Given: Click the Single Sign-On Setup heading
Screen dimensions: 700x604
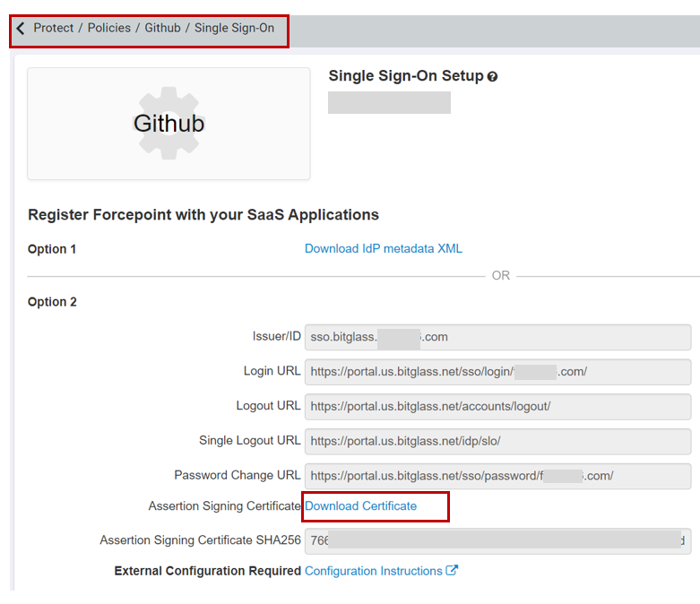Looking at the screenshot, I should [406, 76].
